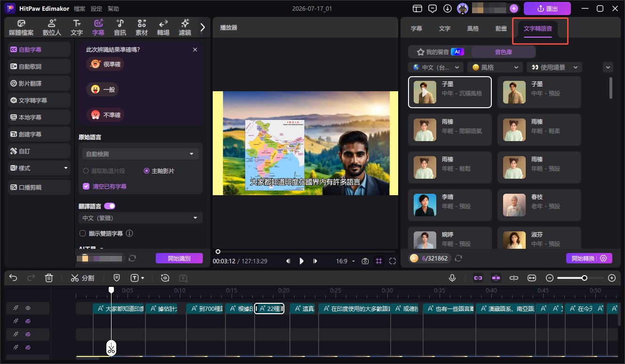Screen dimensions: 625x364
Task: Switch to the 動畫 tab in right panel
Action: click(501, 28)
